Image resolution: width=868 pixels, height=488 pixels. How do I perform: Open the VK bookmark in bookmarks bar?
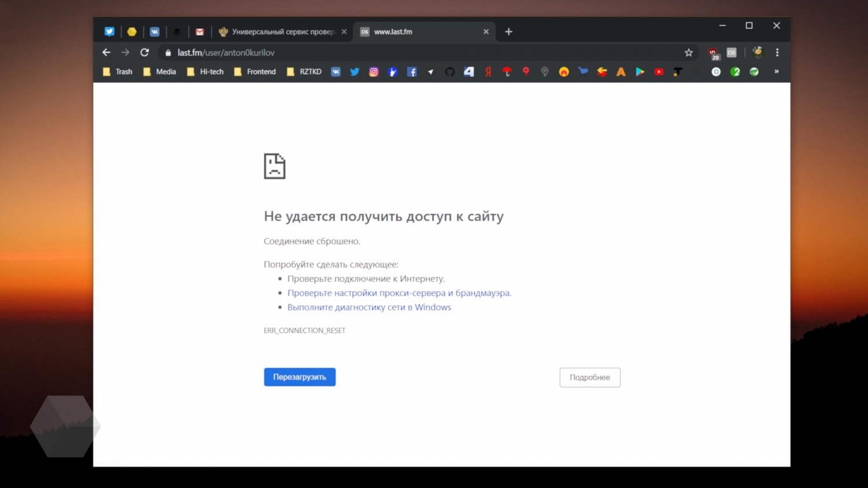pyautogui.click(x=336, y=72)
